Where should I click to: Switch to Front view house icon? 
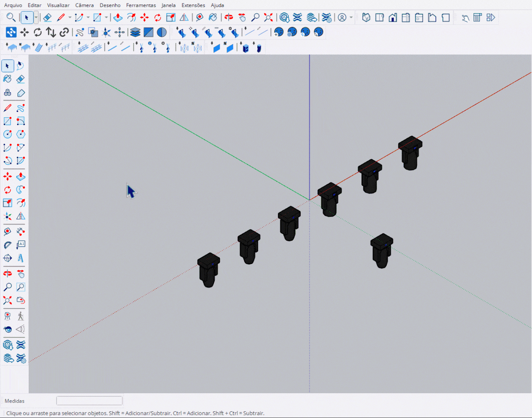tap(393, 17)
